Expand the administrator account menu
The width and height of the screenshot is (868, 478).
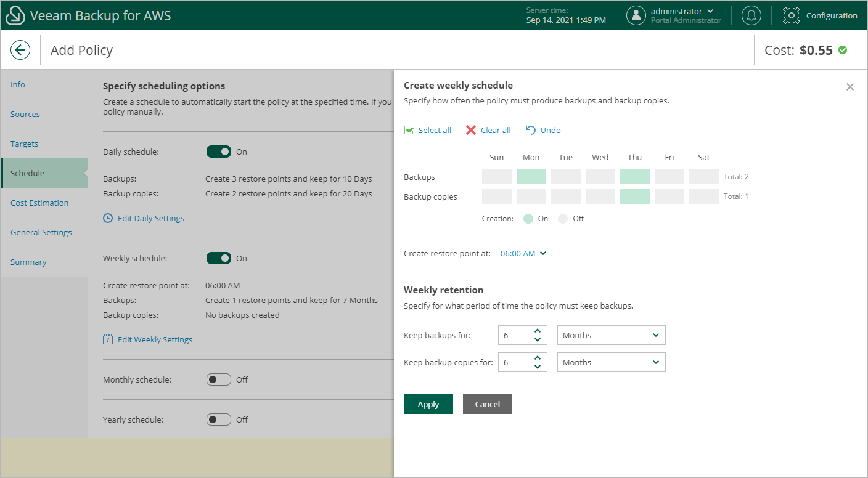point(710,11)
